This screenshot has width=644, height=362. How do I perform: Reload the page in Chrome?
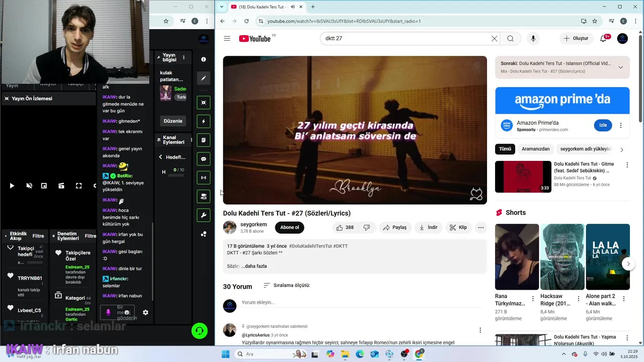(x=247, y=21)
